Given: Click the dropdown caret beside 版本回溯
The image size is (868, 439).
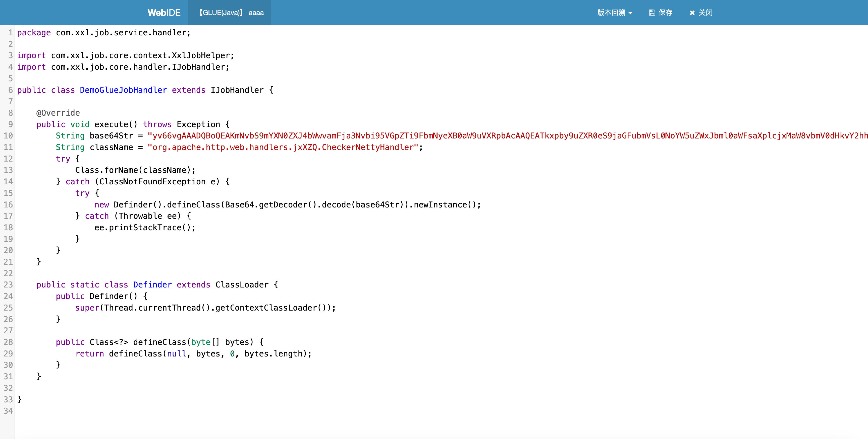Looking at the screenshot, I should click(x=630, y=14).
